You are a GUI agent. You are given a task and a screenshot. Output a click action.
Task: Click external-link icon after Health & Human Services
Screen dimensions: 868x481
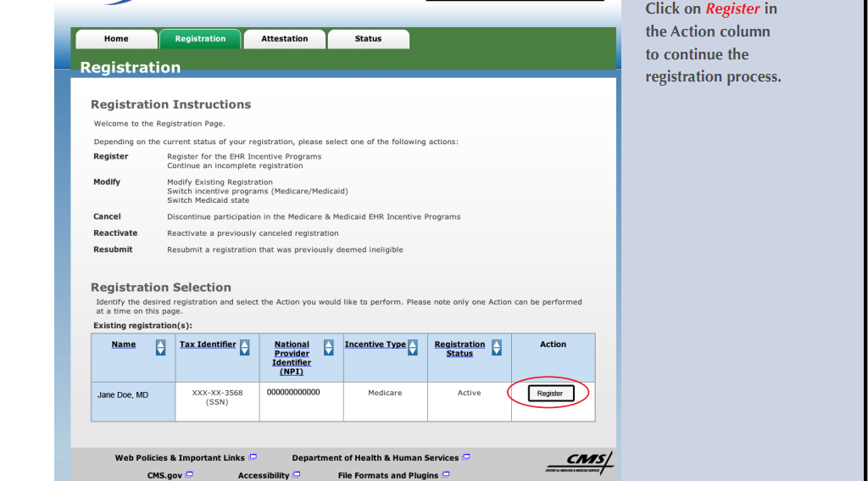point(466,457)
